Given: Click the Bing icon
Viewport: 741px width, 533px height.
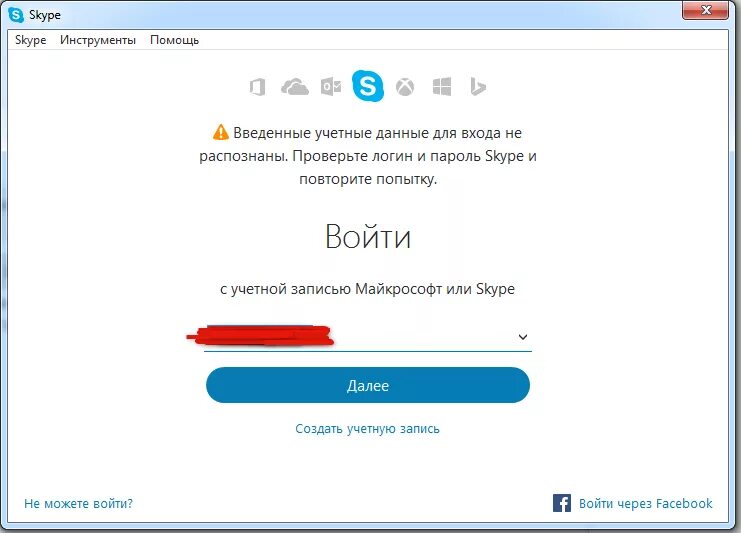Looking at the screenshot, I should coord(478,87).
